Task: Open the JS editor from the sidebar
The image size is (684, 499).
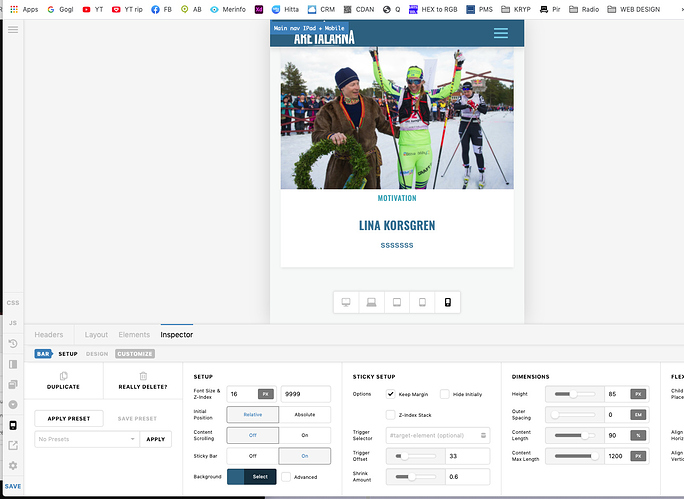Action: click(13, 323)
